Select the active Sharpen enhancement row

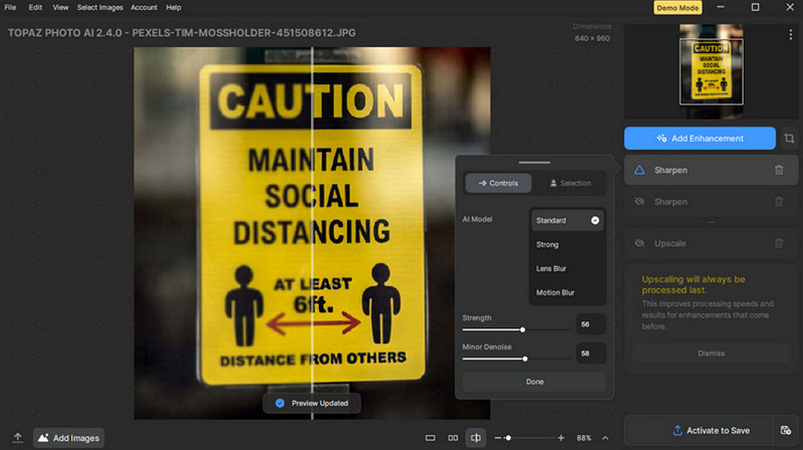coord(711,170)
